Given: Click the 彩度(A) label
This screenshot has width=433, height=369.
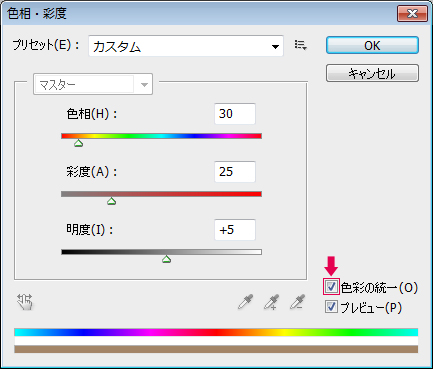Looking at the screenshot, I should tap(92, 172).
